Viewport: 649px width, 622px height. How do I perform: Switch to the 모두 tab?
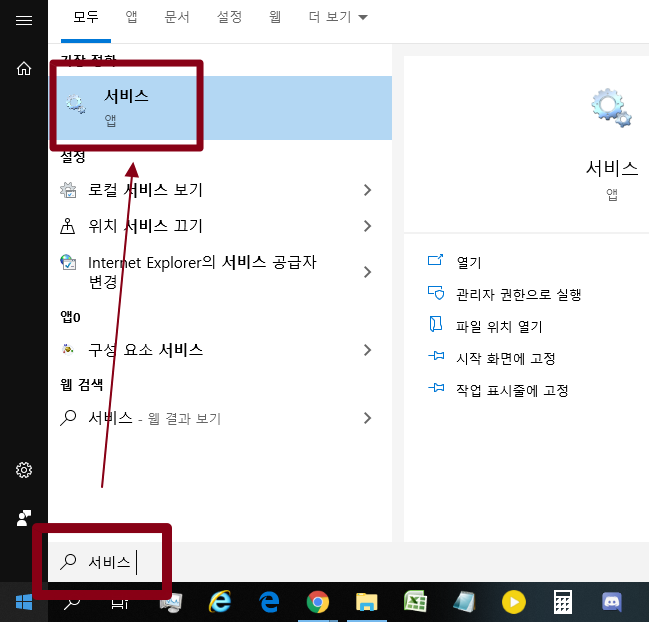point(86,17)
